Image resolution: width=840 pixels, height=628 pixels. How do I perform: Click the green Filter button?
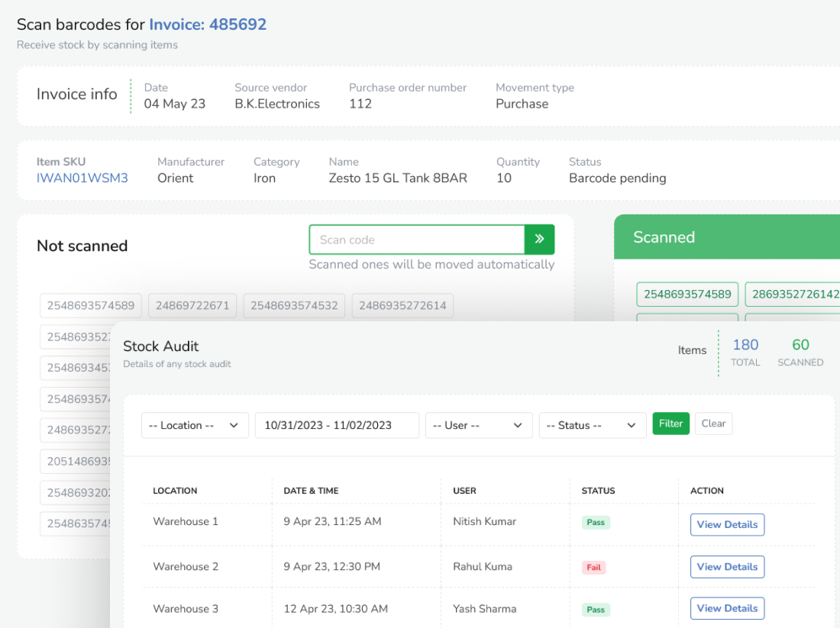coord(670,423)
